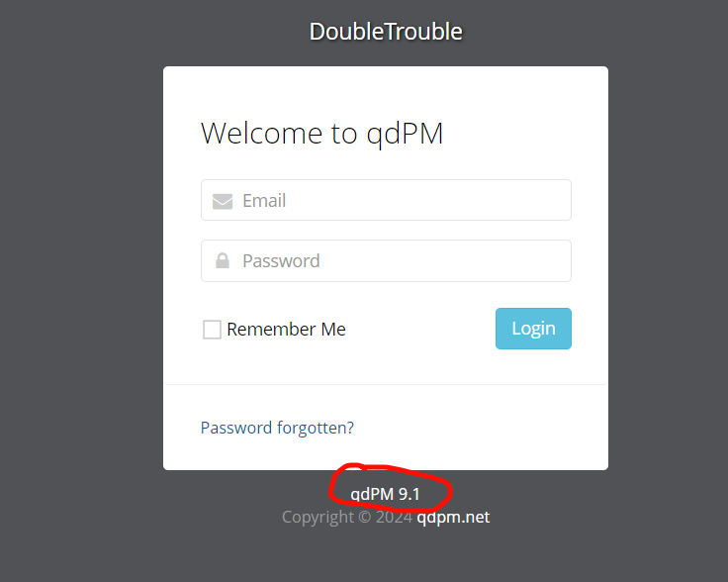Click the Email placeholder text
This screenshot has height=582, width=728.
click(264, 201)
